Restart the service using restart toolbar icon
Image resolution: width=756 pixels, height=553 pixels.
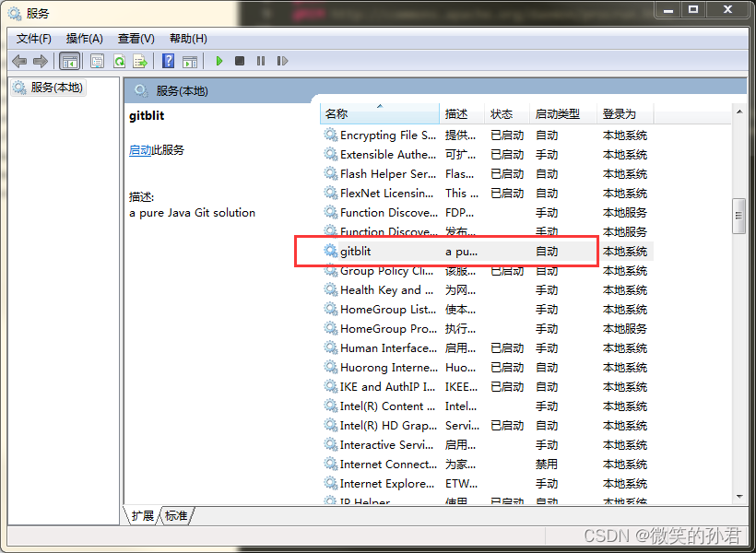[x=282, y=61]
